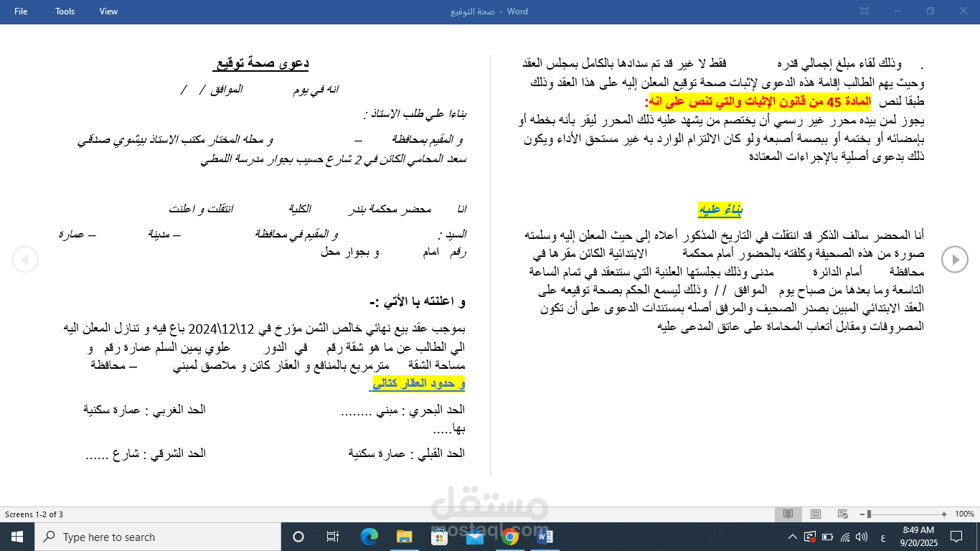Screen dimensions: 980x551
Task: Open Task View on taskbar
Action: 333,537
